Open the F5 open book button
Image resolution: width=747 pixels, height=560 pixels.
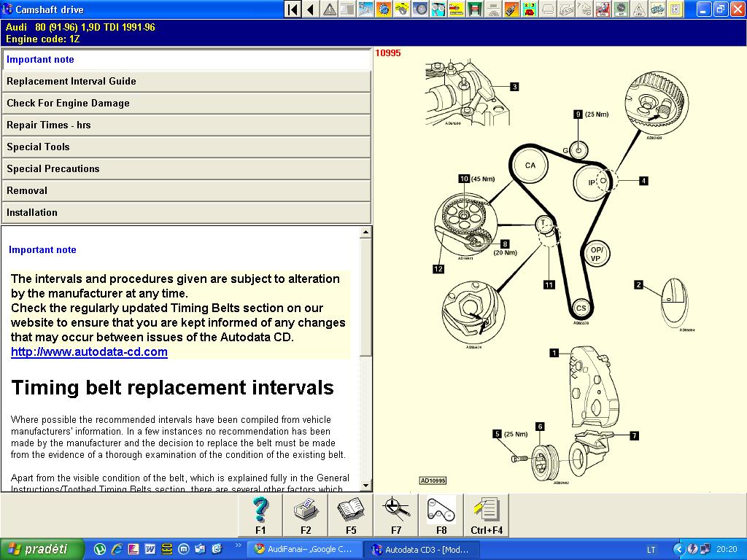click(x=351, y=516)
